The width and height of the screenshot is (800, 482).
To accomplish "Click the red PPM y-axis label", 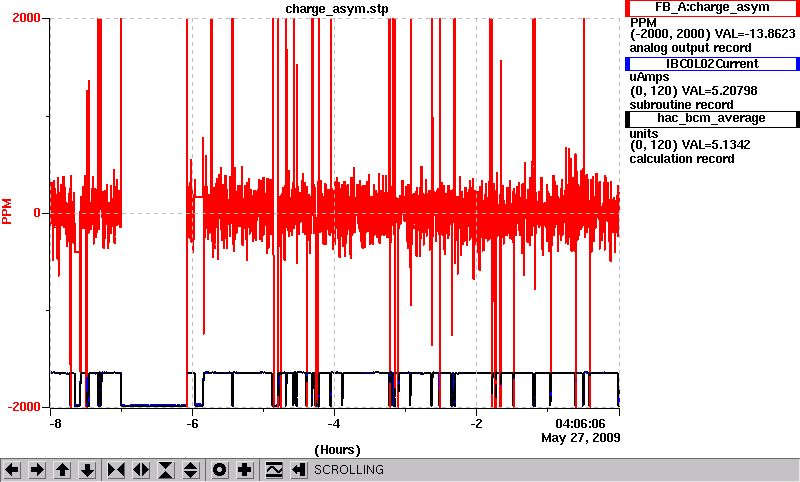I will (x=7, y=212).
